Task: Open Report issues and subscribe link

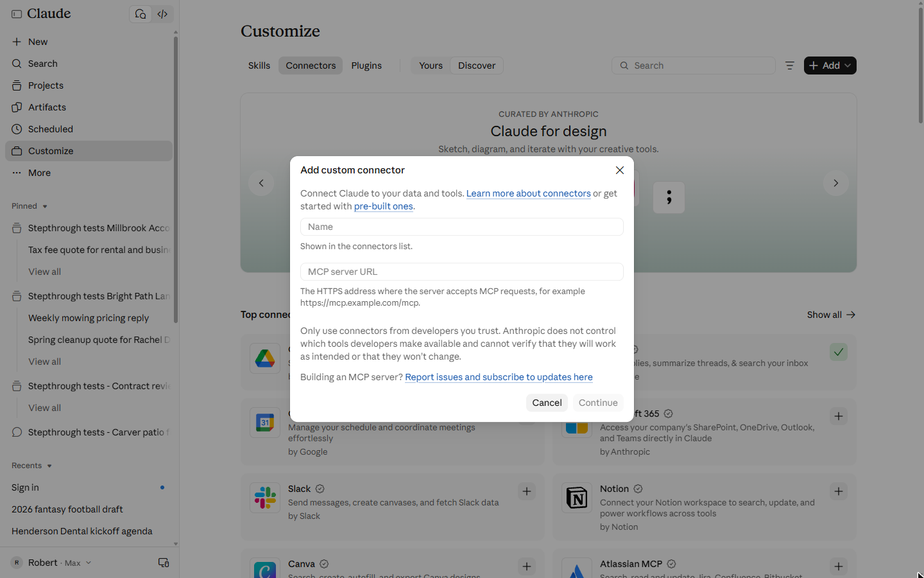Action: (x=499, y=377)
